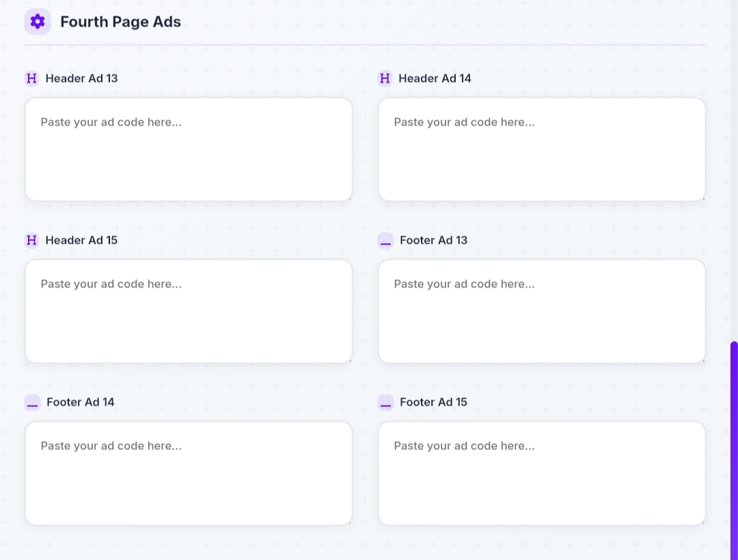Click the footer icon next to Footer Ad 14
Image resolution: width=738 pixels, height=560 pixels.
point(32,402)
